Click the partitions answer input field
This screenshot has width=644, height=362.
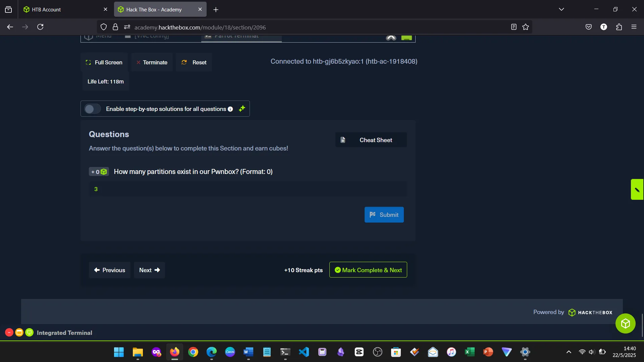(x=248, y=189)
